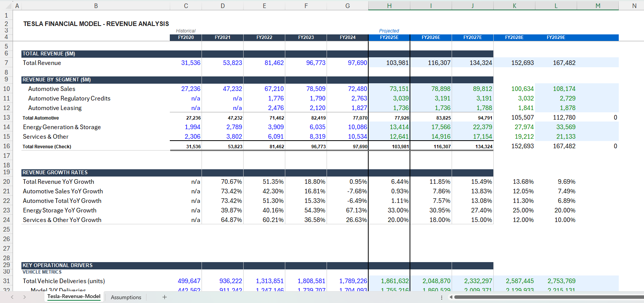Screen dimensions: 644x303
Task: Select row 26 header
Action: pos(7,239)
